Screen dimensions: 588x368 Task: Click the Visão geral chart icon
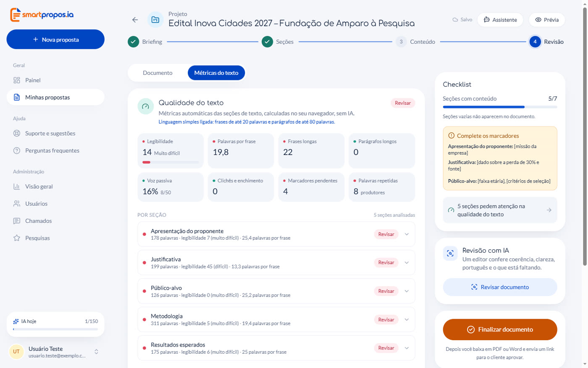click(x=17, y=186)
